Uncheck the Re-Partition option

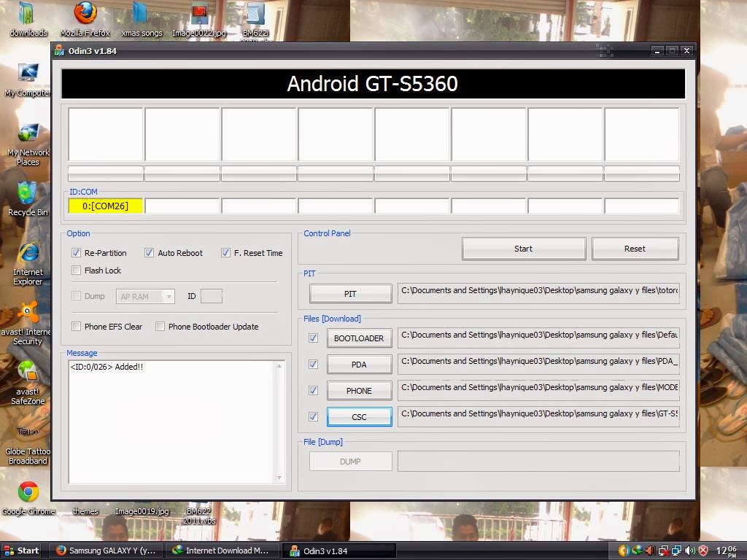pos(76,253)
